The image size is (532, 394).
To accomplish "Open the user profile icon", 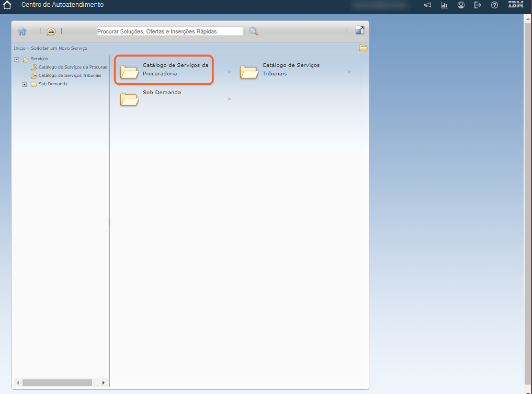I will [x=461, y=5].
